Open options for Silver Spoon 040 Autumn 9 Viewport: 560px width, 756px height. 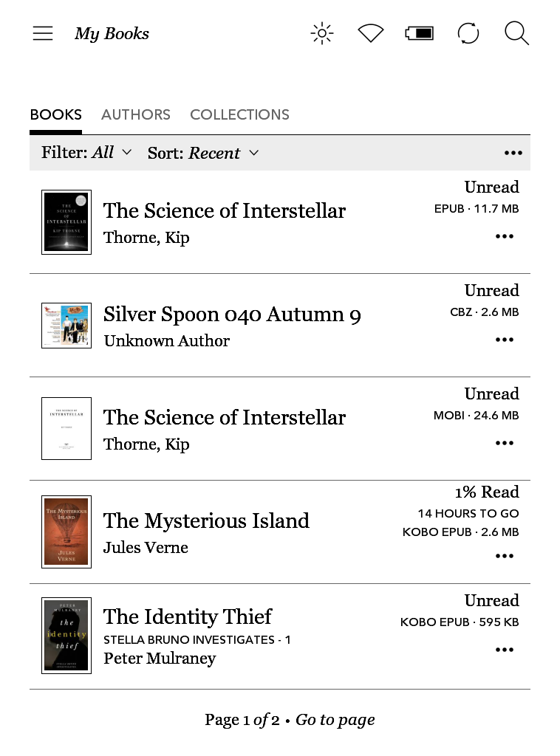click(x=505, y=340)
